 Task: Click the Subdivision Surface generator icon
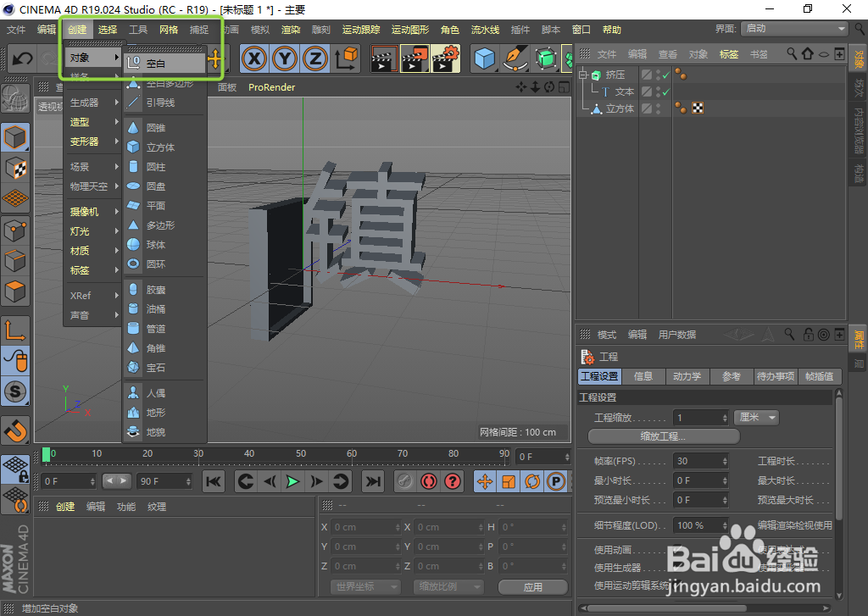[546, 58]
